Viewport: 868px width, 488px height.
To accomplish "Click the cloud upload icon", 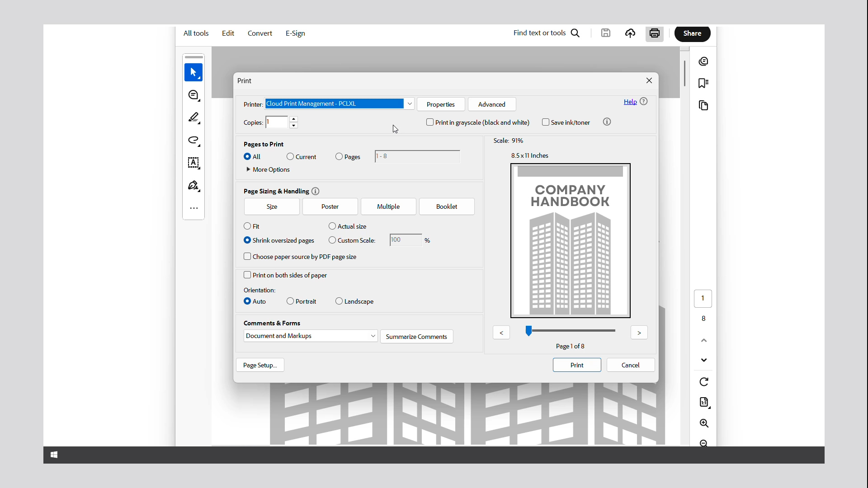I will point(630,33).
